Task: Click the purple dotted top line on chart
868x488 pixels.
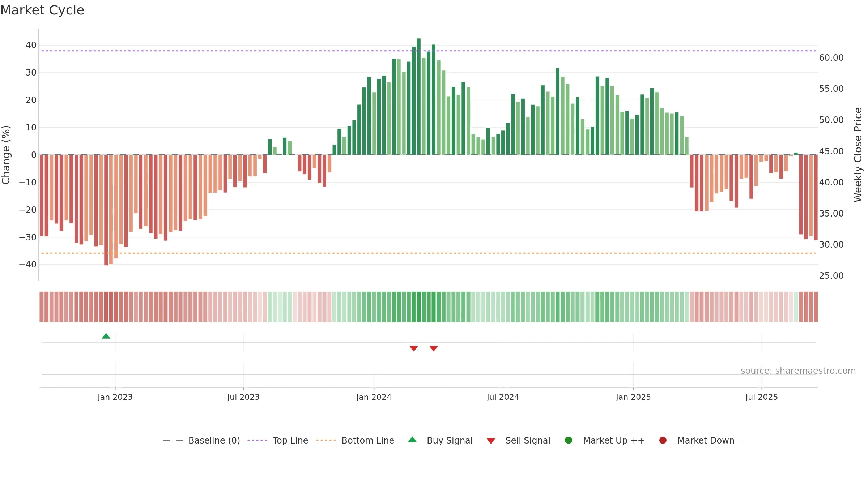Action: pyautogui.click(x=429, y=51)
